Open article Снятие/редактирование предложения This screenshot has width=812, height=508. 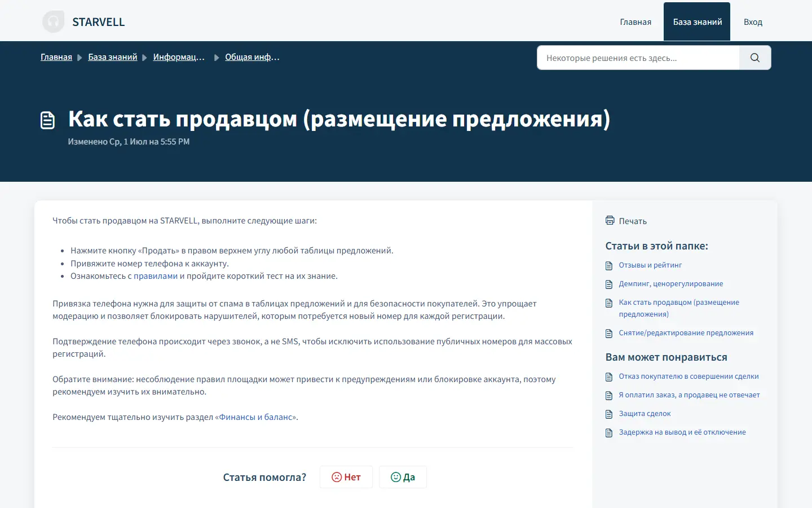(686, 333)
